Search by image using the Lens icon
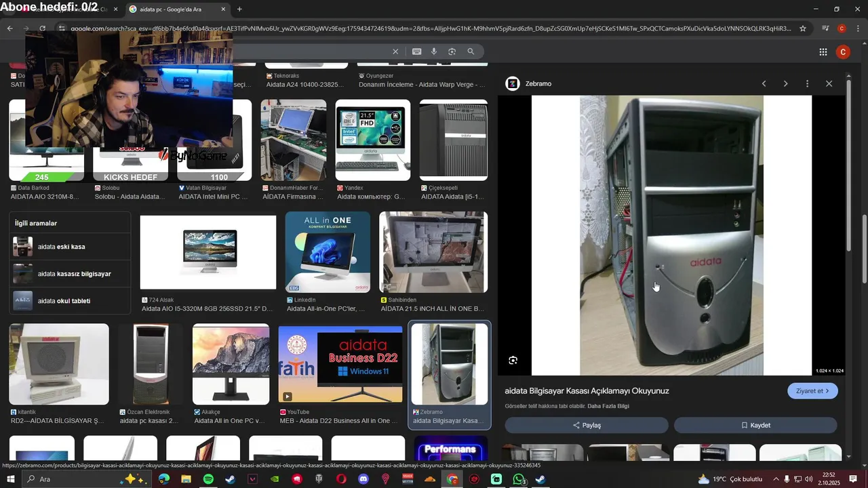 (x=452, y=52)
